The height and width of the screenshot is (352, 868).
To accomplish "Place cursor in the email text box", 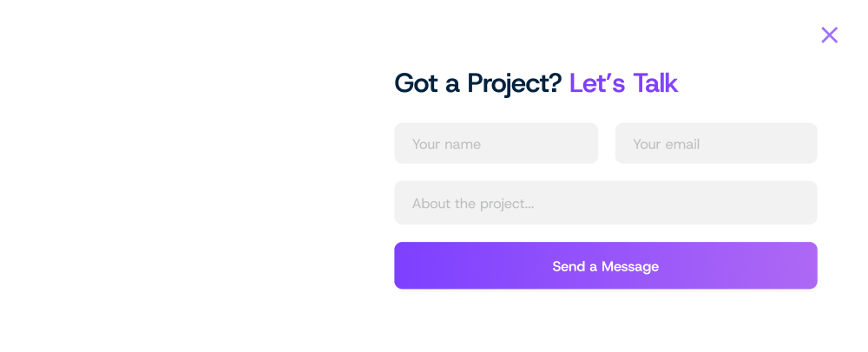I will pos(716,143).
